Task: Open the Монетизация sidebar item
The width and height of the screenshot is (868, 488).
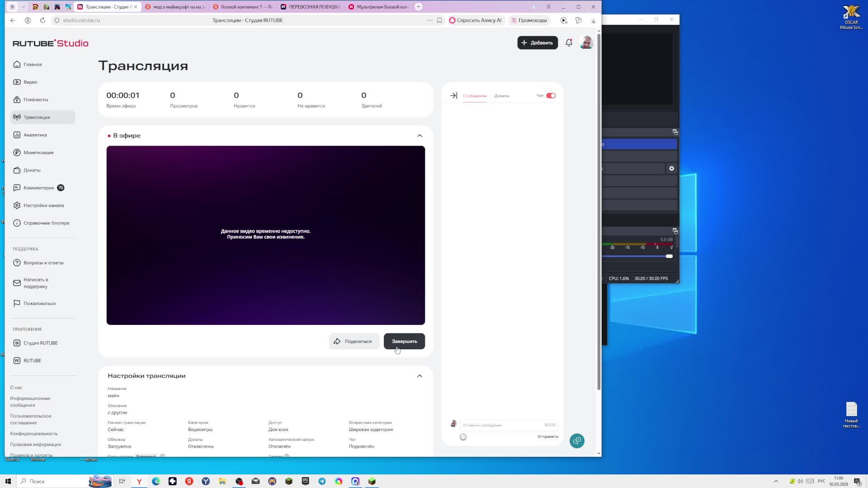Action: pyautogui.click(x=38, y=153)
